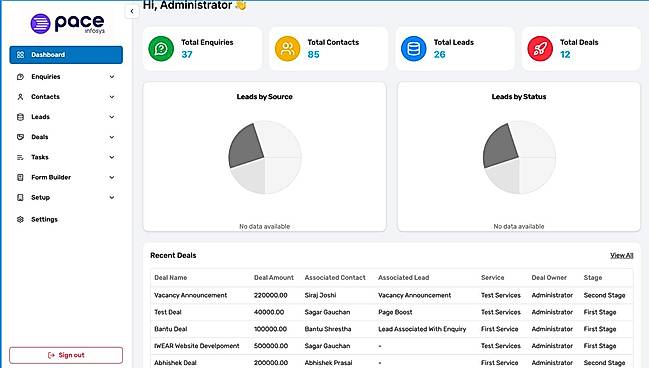This screenshot has width=649, height=368.
Task: Click the Dashboard grid icon
Action: (x=20, y=55)
